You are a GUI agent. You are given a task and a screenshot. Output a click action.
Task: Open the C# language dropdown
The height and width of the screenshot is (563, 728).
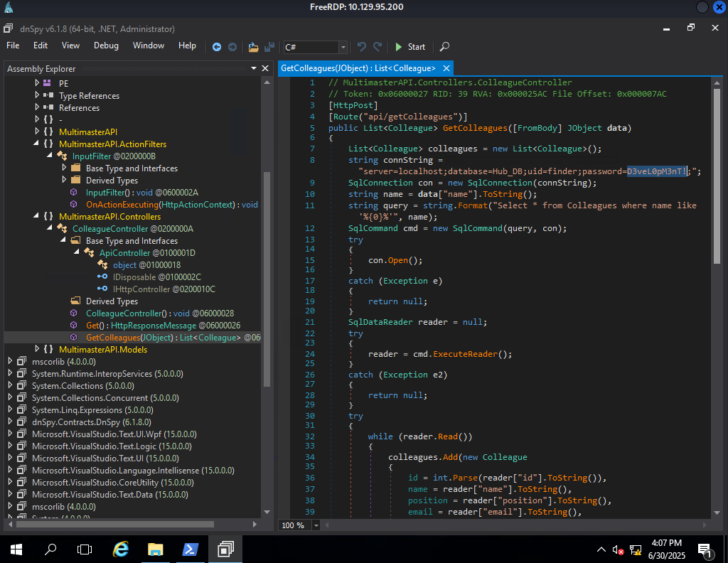coord(343,47)
